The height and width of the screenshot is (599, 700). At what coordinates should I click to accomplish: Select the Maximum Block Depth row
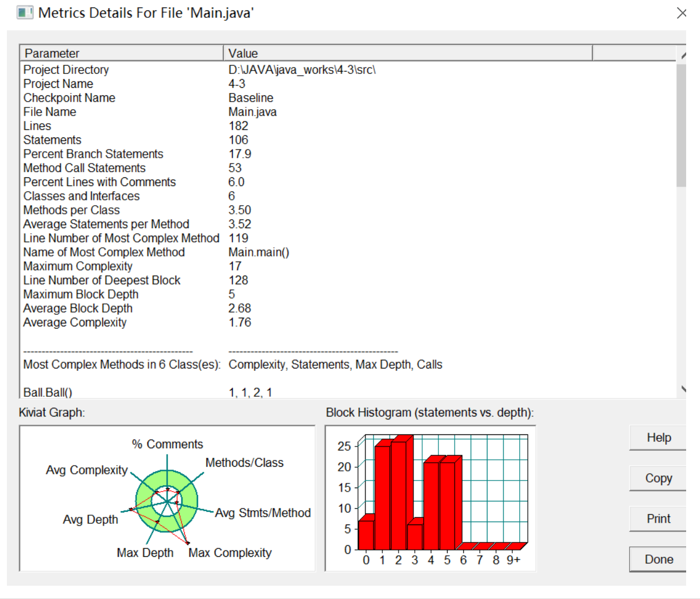[348, 295]
